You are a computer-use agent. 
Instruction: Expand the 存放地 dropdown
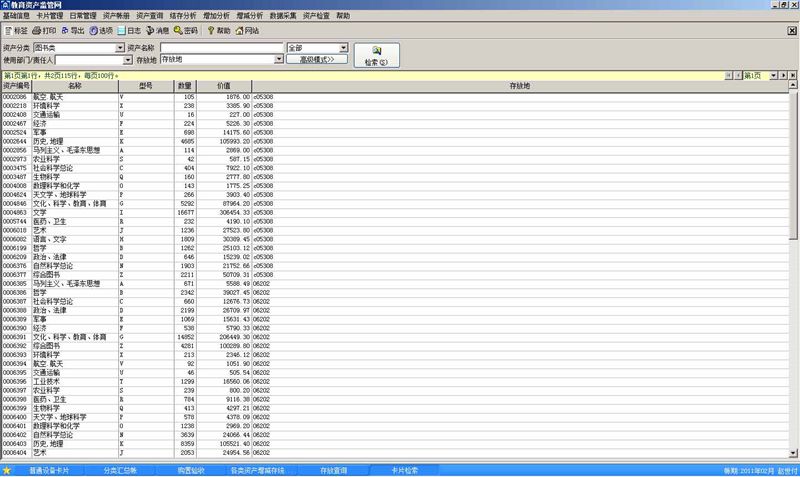pyautogui.click(x=277, y=60)
